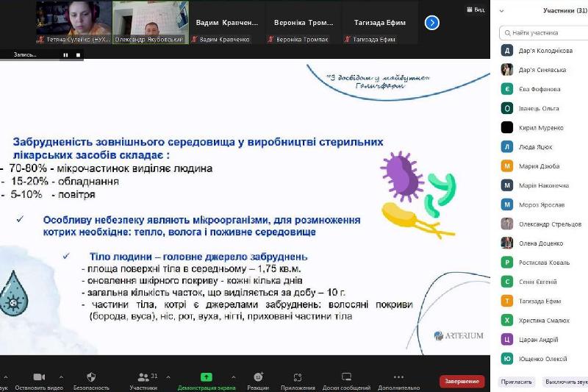Click the Пригласить invite button
Image resolution: width=588 pixels, height=392 pixels.
coord(517,382)
